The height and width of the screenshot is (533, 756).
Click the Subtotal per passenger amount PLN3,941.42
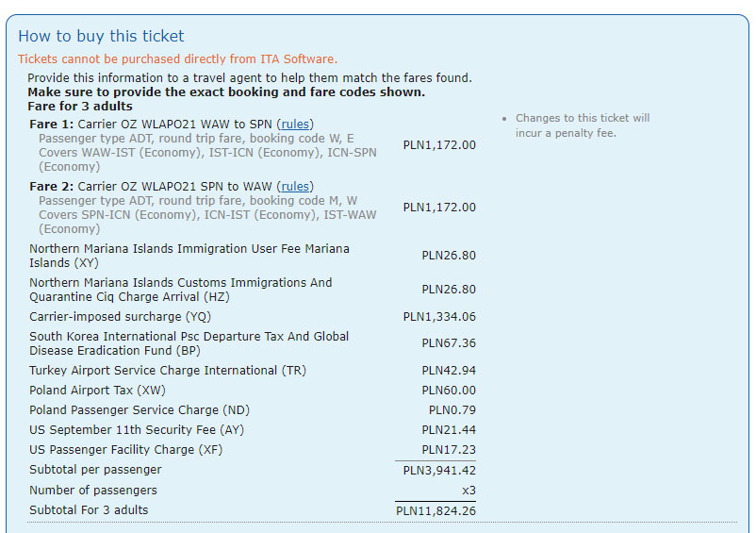(x=439, y=471)
